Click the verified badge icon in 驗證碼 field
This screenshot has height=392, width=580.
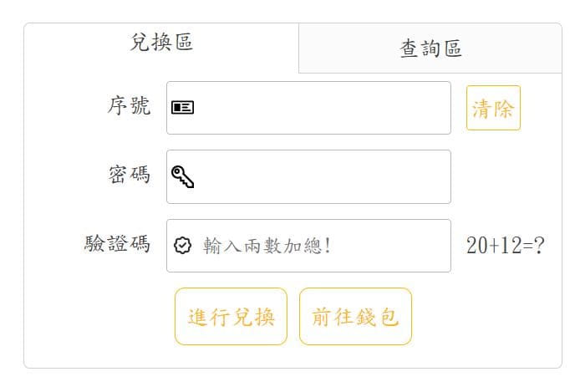click(182, 246)
